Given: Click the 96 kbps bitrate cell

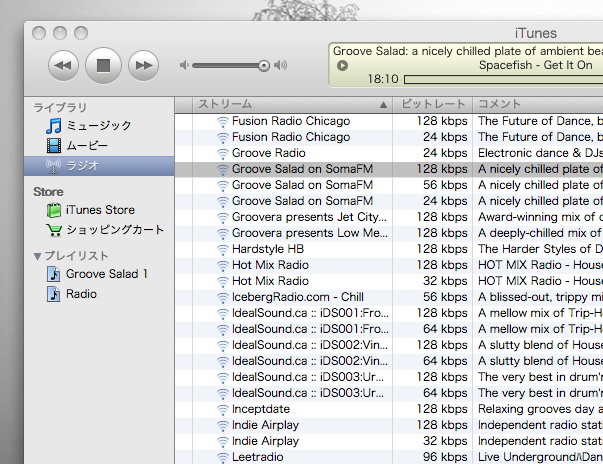Looking at the screenshot, I should coord(433,457).
